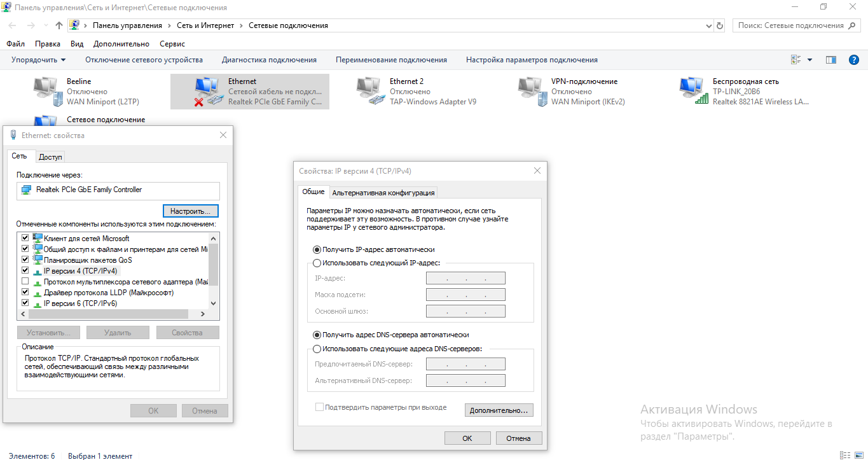Image resolution: width=868 pixels, height=460 pixels.
Task: Click Дополнительно... in the IPv4 dialog
Action: tap(499, 410)
